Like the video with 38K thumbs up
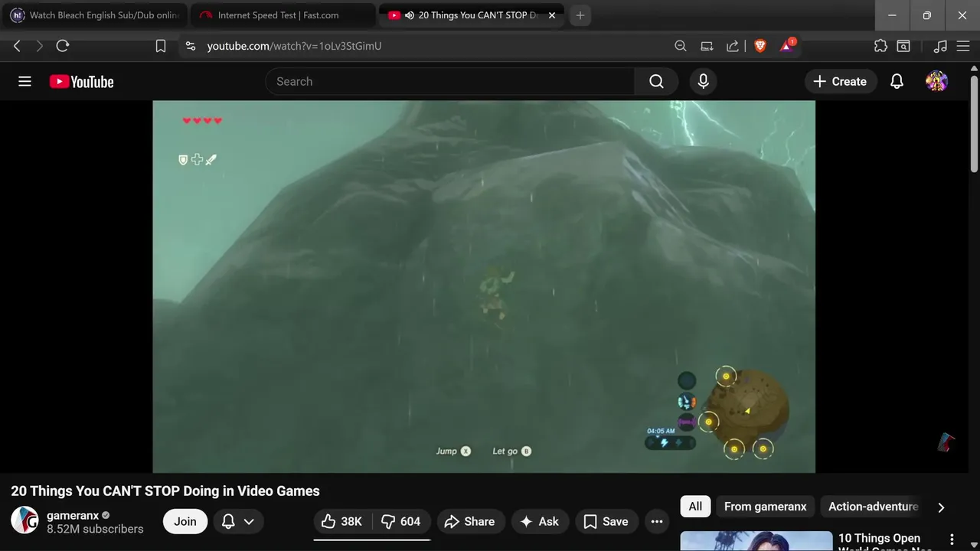The width and height of the screenshot is (980, 551). [x=342, y=521]
